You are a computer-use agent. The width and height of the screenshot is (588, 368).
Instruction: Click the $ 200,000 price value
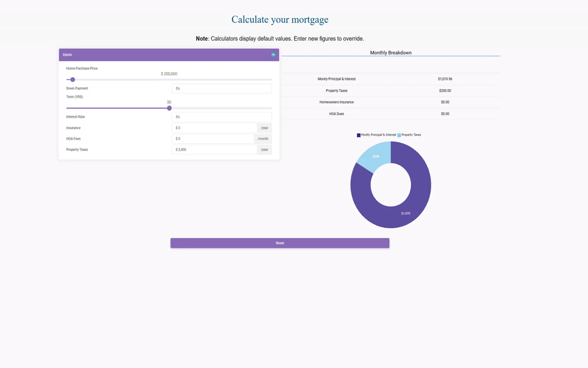pyautogui.click(x=169, y=74)
